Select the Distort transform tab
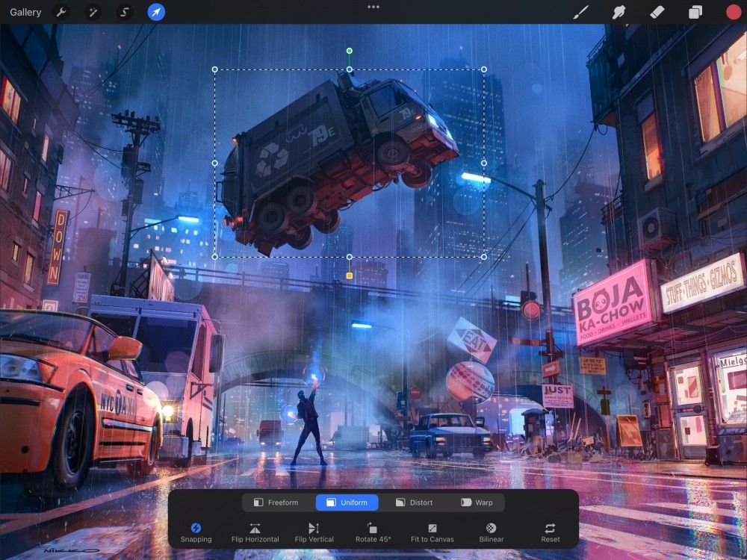This screenshot has width=747, height=560. (415, 503)
